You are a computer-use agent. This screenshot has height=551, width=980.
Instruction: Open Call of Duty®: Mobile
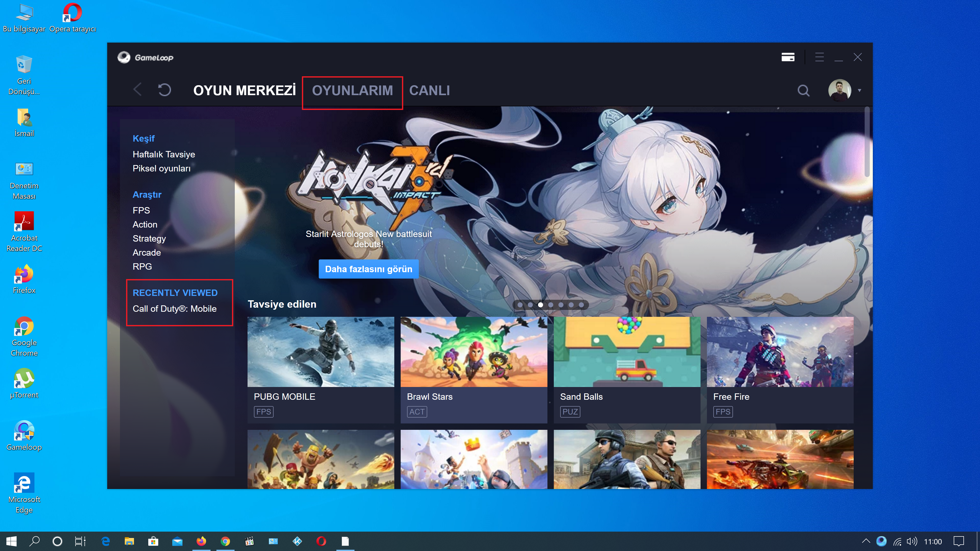coord(174,309)
